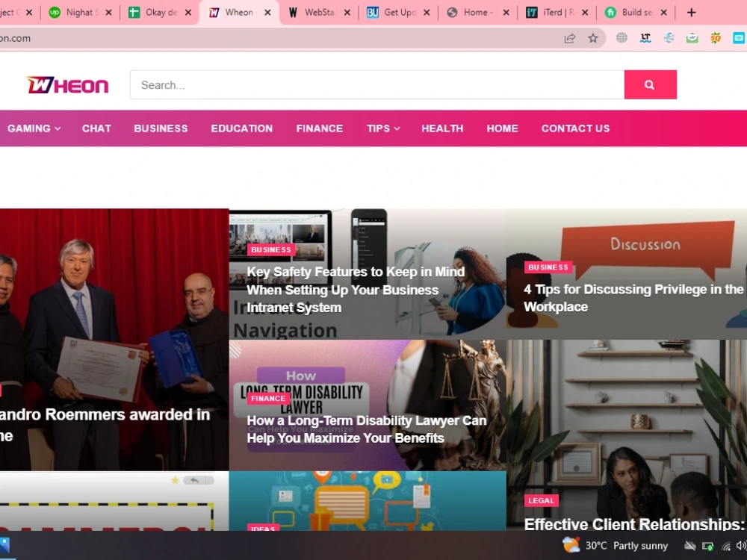Image resolution: width=747 pixels, height=560 pixels.
Task: Click the green envelope extension icon
Action: (x=692, y=38)
